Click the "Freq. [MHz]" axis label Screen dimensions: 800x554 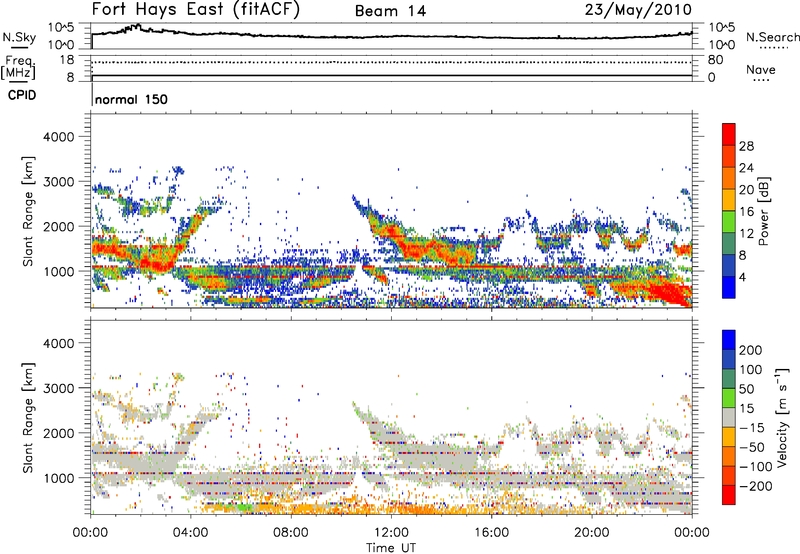pyautogui.click(x=19, y=68)
